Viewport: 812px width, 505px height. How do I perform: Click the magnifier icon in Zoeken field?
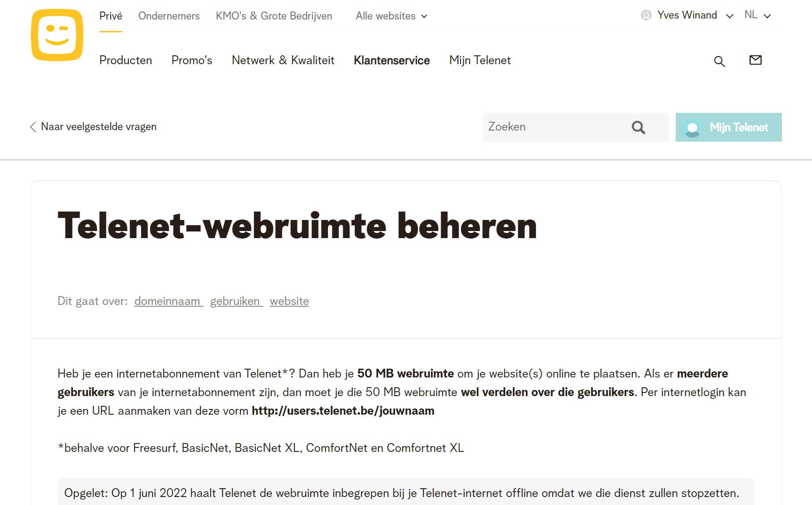pyautogui.click(x=638, y=127)
